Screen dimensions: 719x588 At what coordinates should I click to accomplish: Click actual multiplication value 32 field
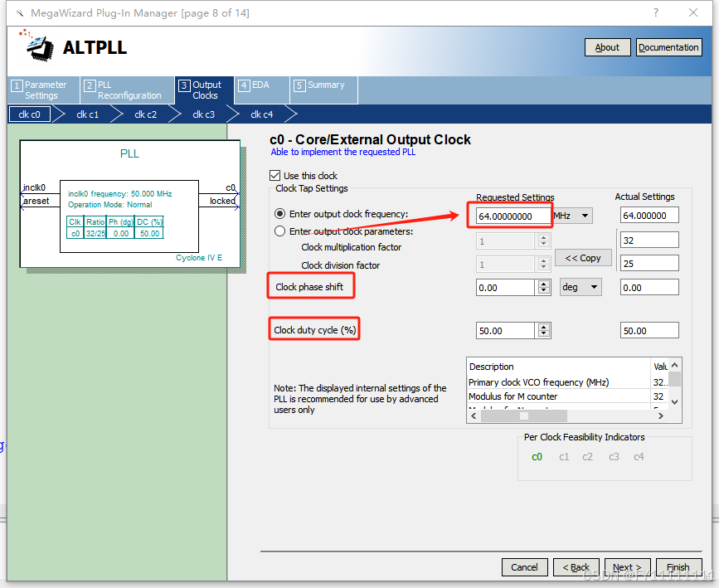click(649, 240)
